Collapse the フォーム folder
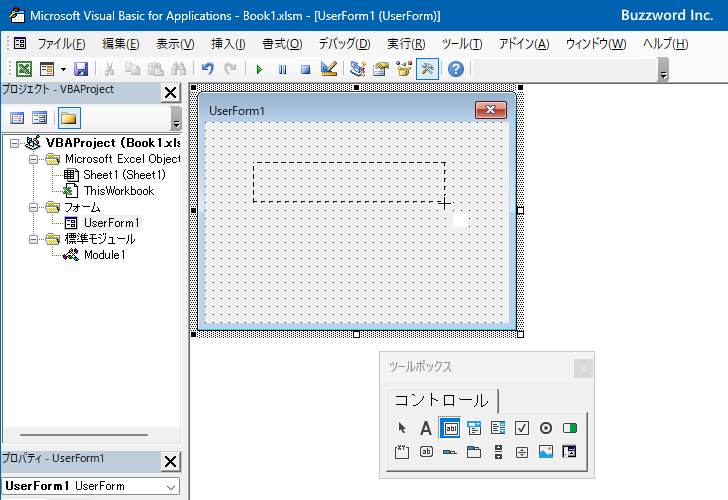Screen dimensions: 728x500 [x=33, y=207]
